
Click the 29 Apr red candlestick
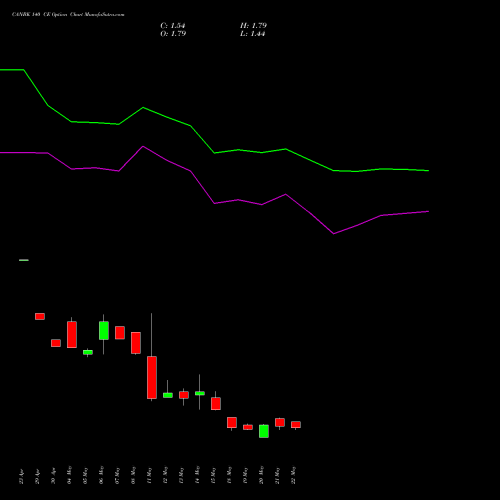40,316
